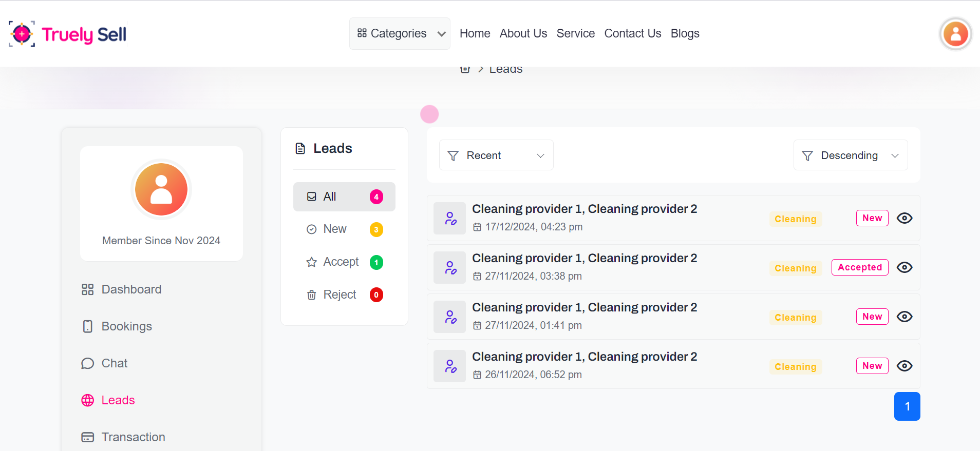This screenshot has width=980, height=451.
Task: Go to Bookings in sidebar
Action: (126, 326)
